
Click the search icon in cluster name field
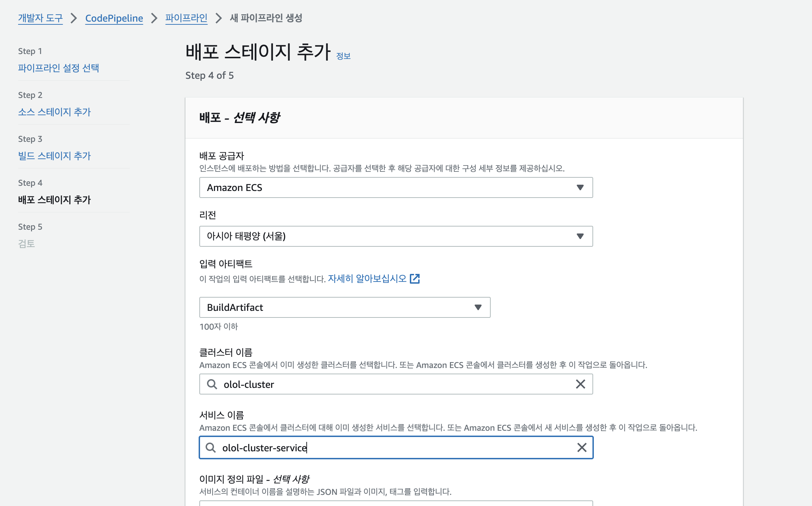(212, 384)
